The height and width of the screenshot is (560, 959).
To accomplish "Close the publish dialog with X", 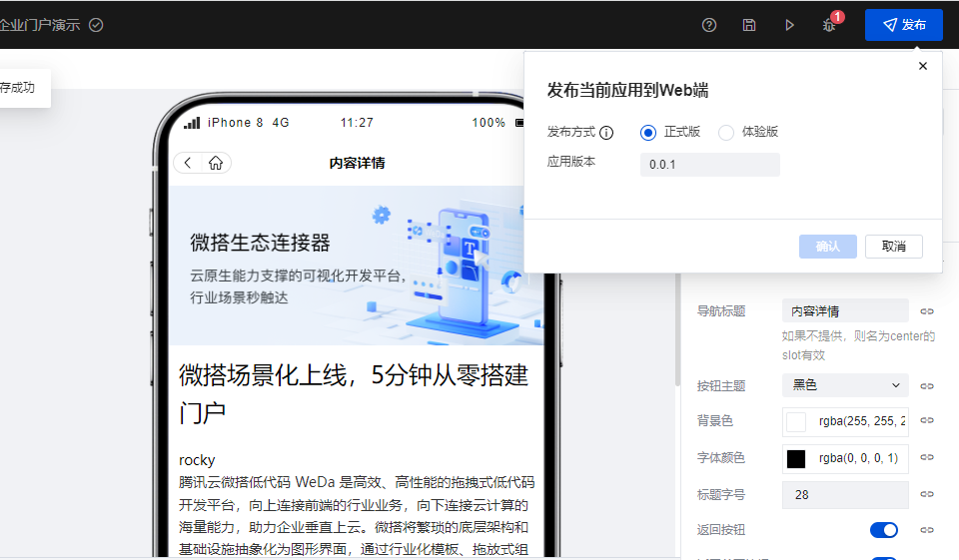I will tap(923, 66).
